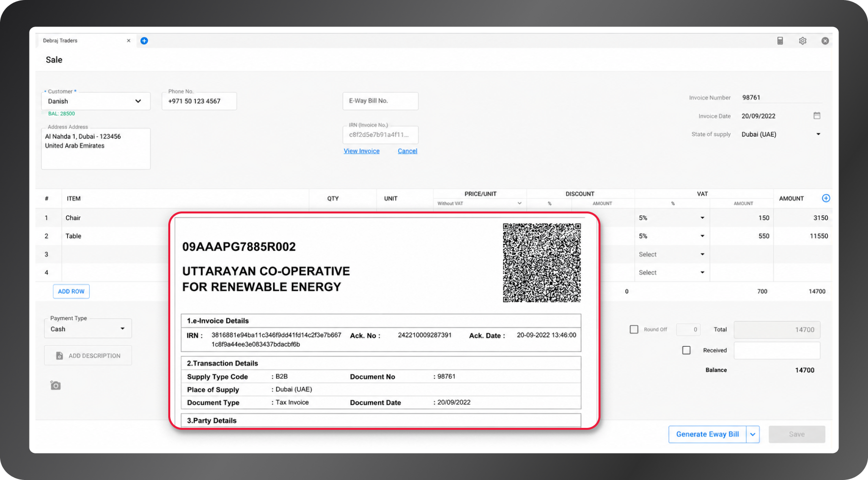Viewport: 868px width, 480px height.
Task: Click the amount 11550 cell
Action: click(x=803, y=236)
